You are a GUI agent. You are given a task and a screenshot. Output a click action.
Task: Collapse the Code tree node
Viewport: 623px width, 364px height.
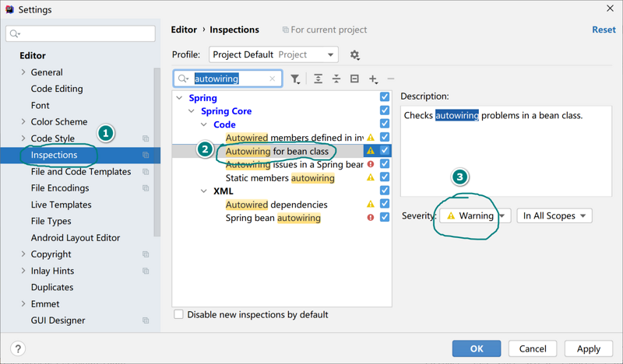coord(204,124)
